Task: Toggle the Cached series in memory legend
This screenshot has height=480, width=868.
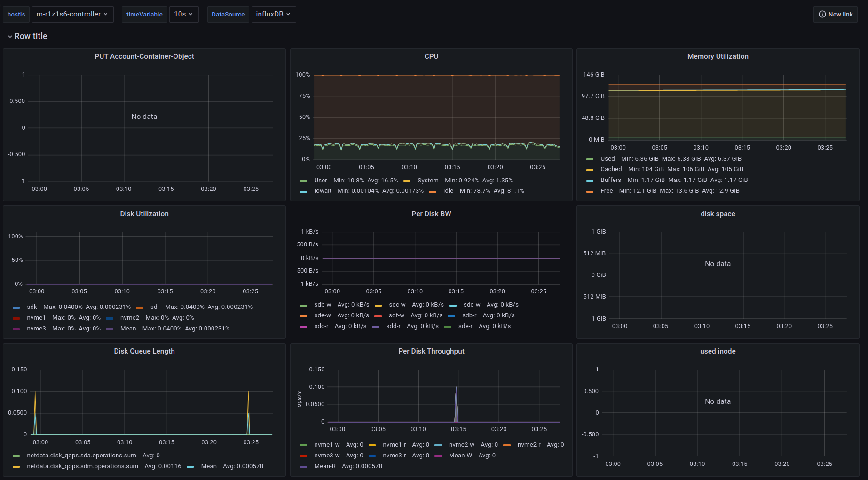Action: 611,169
